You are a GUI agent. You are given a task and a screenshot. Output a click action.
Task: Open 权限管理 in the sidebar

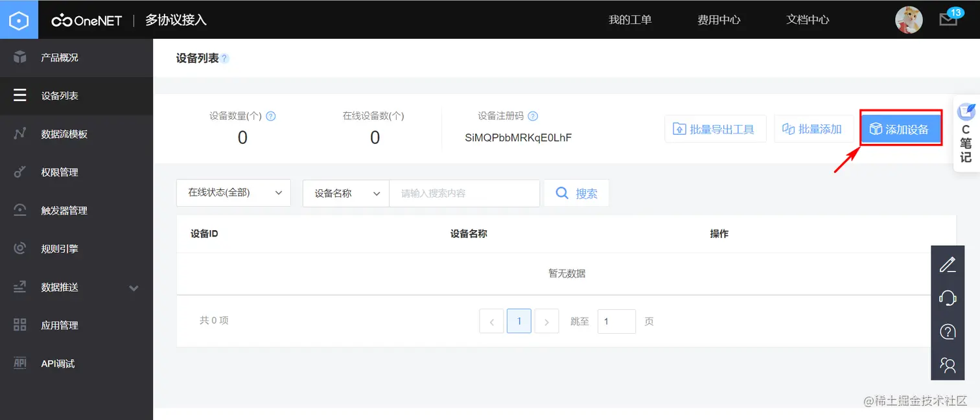click(60, 172)
